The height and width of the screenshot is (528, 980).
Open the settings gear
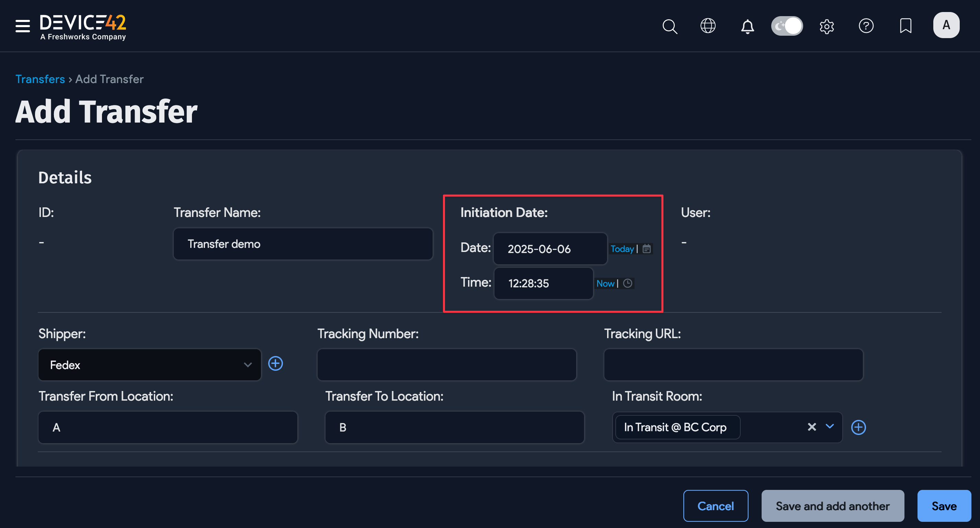pyautogui.click(x=827, y=26)
